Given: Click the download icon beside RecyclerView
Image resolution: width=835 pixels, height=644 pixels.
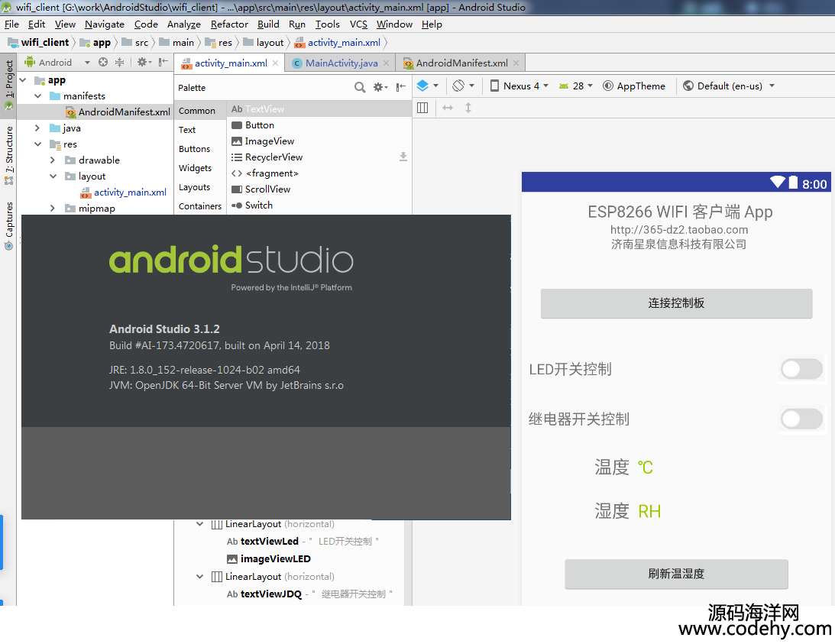Looking at the screenshot, I should pos(403,157).
